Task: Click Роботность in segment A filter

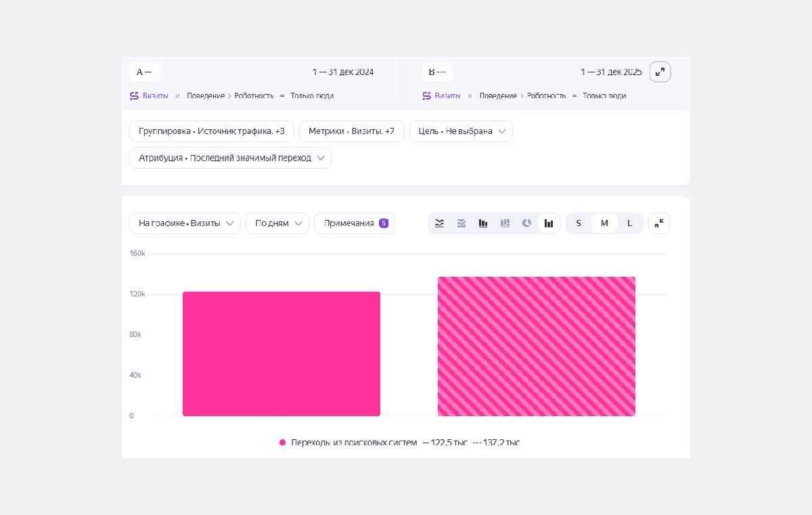Action: point(254,96)
